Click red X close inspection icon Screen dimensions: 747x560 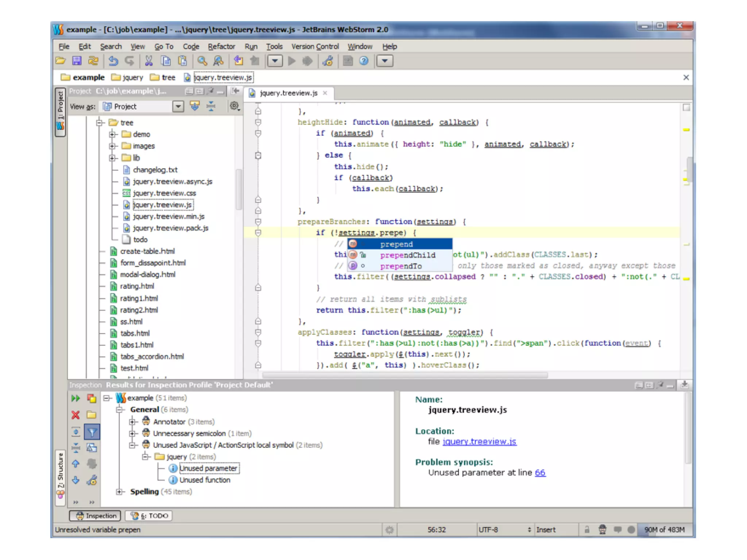coord(76,415)
